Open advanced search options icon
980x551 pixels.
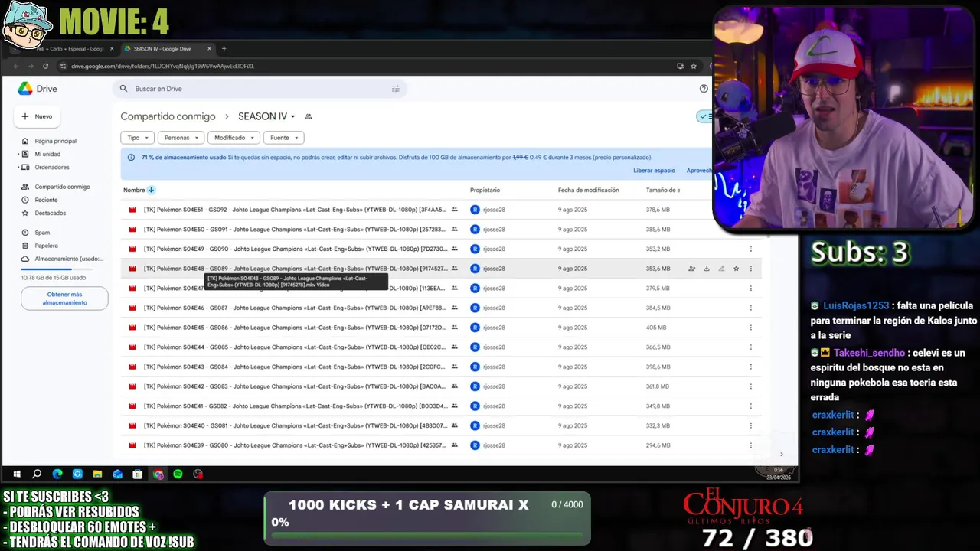pos(396,89)
